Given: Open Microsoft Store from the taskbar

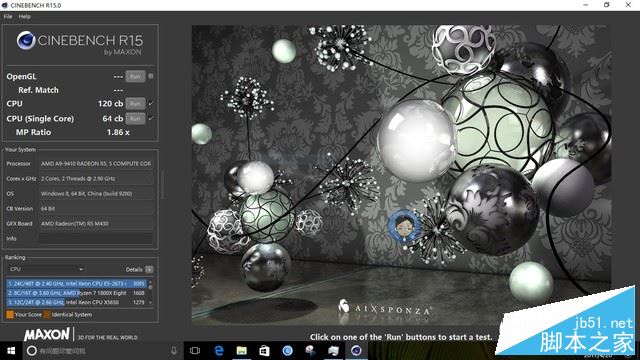Looking at the screenshot, I should (264, 351).
